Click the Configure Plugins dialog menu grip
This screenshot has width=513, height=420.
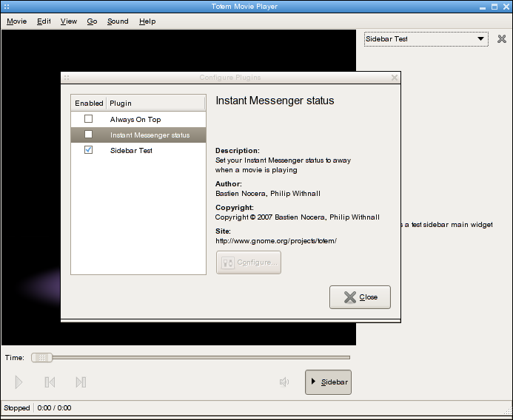pos(67,78)
